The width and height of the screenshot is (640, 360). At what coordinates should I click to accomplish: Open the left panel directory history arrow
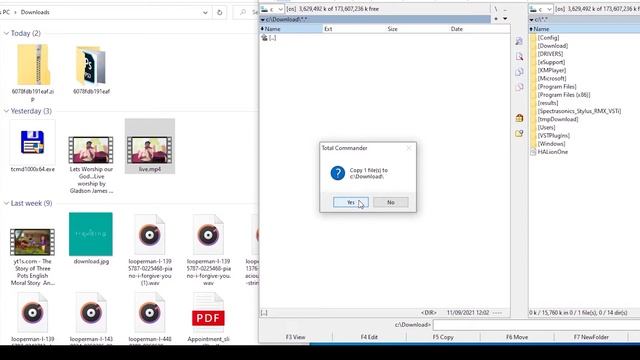tap(505, 19)
